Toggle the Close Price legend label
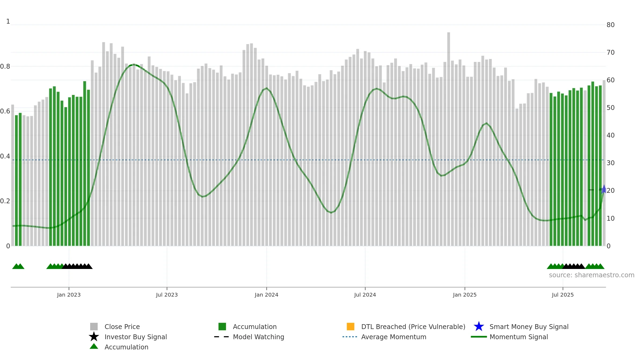The width and height of the screenshot is (644, 362). (x=122, y=327)
